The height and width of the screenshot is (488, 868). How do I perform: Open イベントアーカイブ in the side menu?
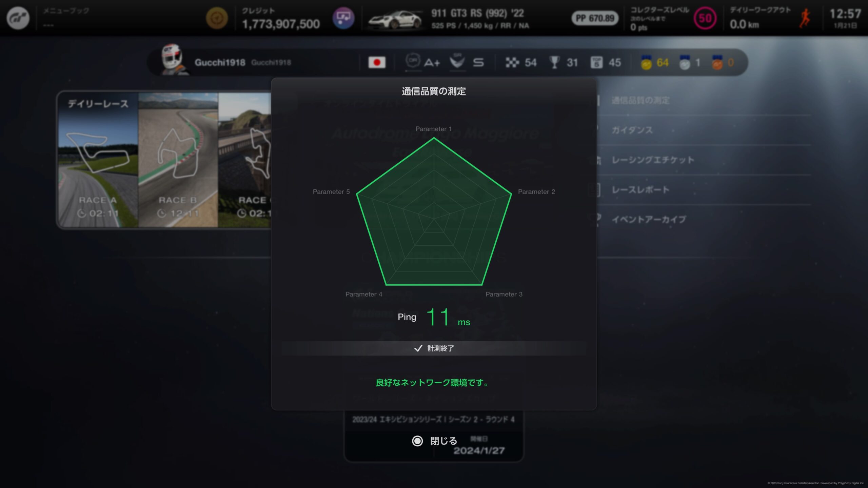[649, 220]
